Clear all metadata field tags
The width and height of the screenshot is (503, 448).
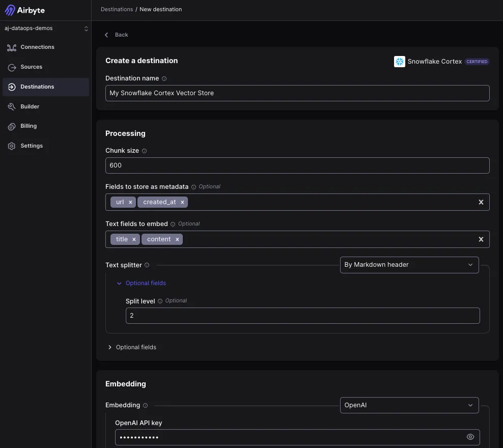coord(481,202)
